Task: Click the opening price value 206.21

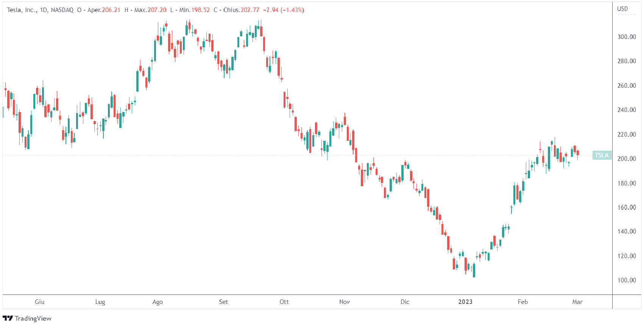Action: click(111, 10)
